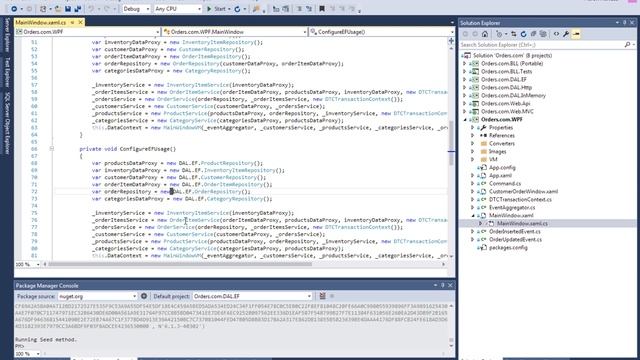Collapse the ConfigureEFUsage method outline
Image resolution: width=640 pixels, height=360 pixels.
click(52, 149)
